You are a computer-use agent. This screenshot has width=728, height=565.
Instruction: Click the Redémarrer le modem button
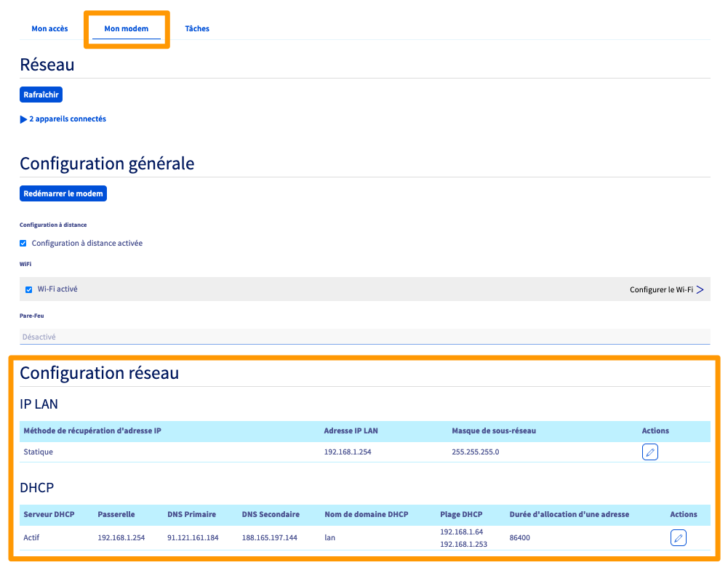pos(65,194)
